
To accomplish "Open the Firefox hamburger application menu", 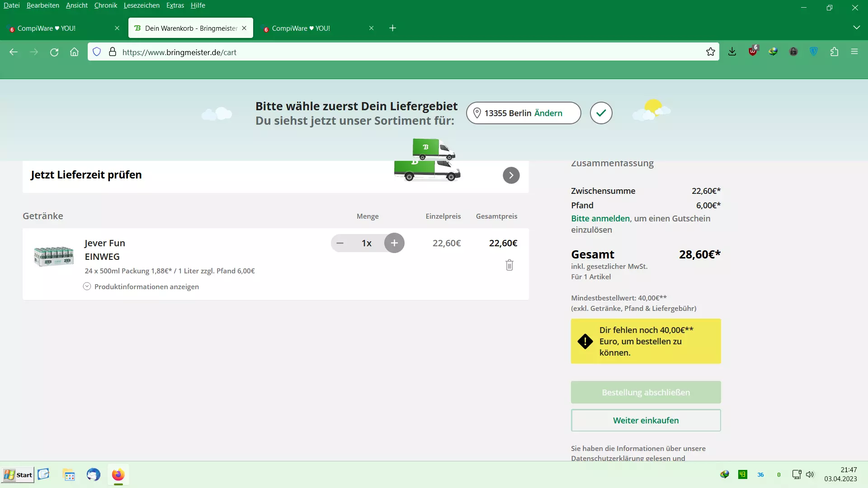I will 854,52.
